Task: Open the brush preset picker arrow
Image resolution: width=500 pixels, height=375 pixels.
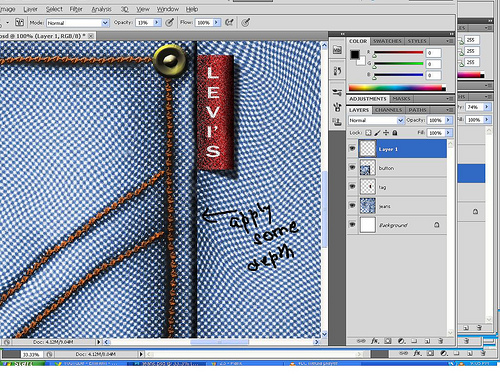Action: coord(8,23)
